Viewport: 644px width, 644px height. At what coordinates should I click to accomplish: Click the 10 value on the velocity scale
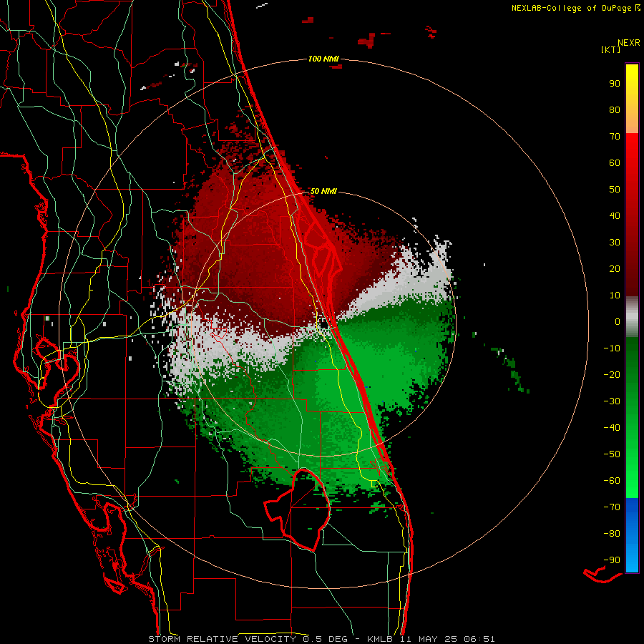(x=615, y=296)
